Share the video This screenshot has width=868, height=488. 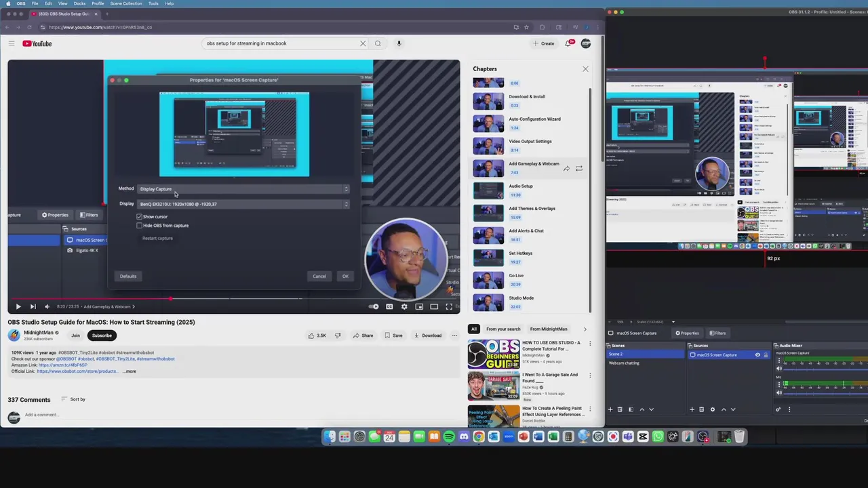363,335
